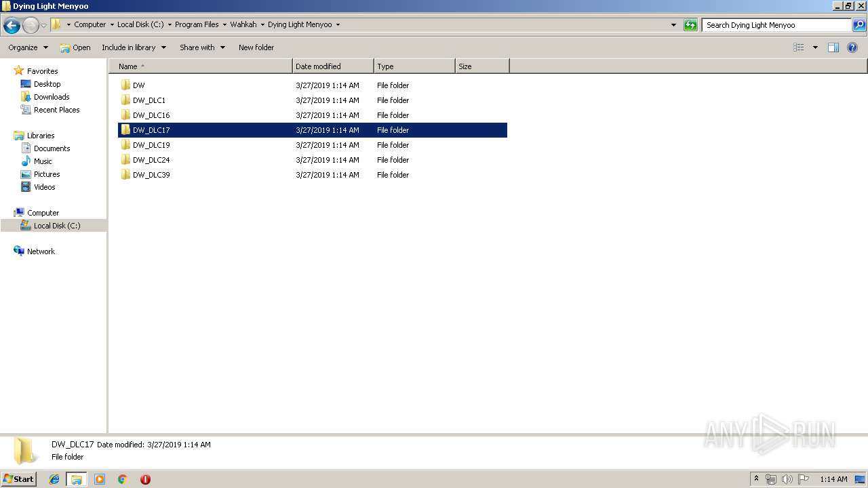Click the DW_DLC39 folder name
The width and height of the screenshot is (868, 488).
pyautogui.click(x=151, y=175)
